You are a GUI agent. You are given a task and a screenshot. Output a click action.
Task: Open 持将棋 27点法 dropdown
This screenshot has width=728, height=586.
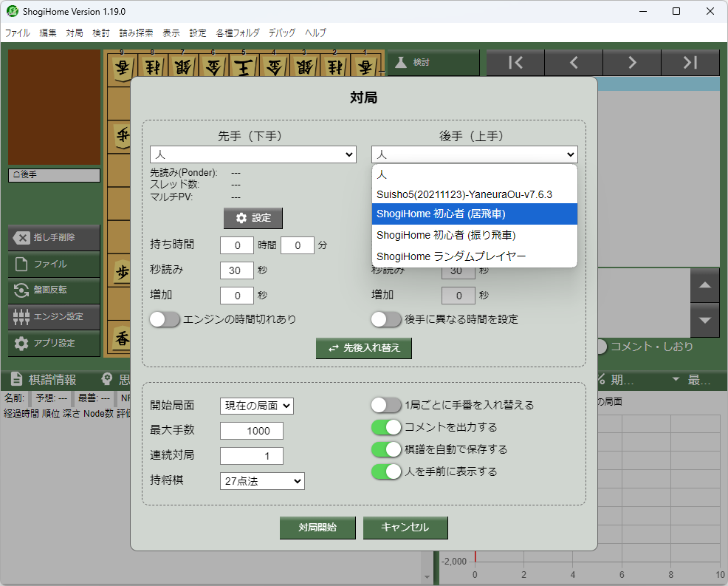(262, 482)
